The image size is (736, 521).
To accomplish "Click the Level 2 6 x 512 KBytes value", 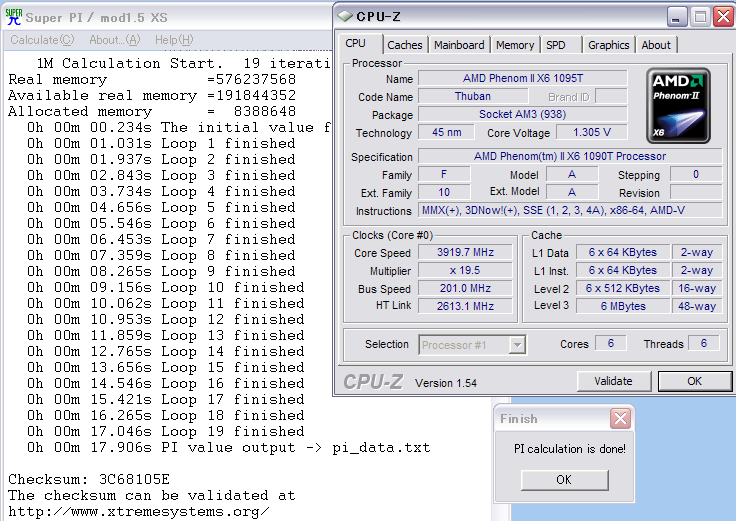I will (622, 288).
